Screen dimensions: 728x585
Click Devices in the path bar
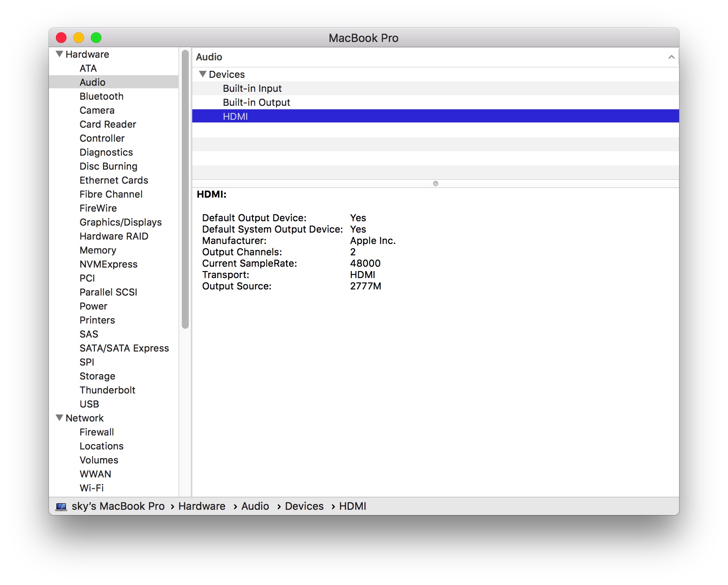point(304,506)
